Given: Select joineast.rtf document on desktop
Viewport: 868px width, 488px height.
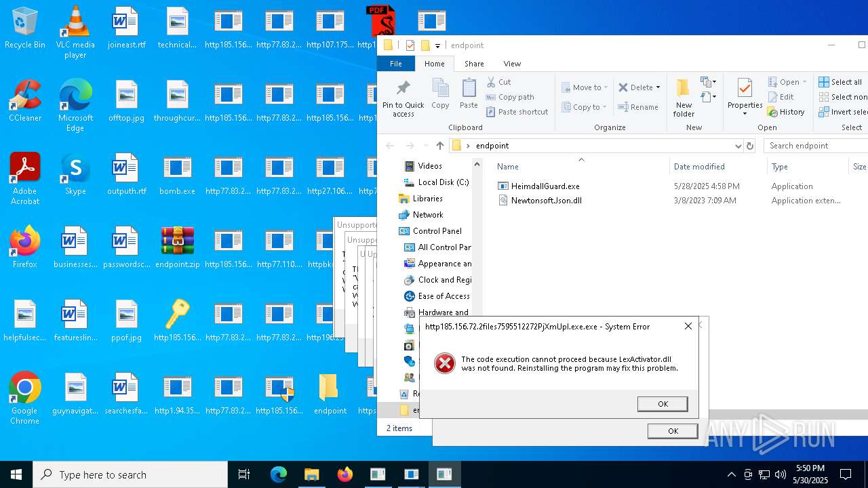Looking at the screenshot, I should point(126,27).
